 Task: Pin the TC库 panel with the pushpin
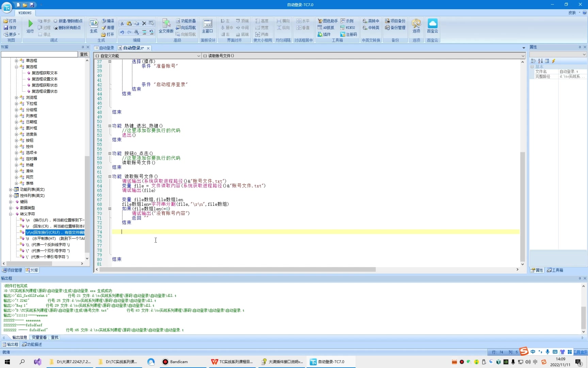pyautogui.click(x=83, y=47)
